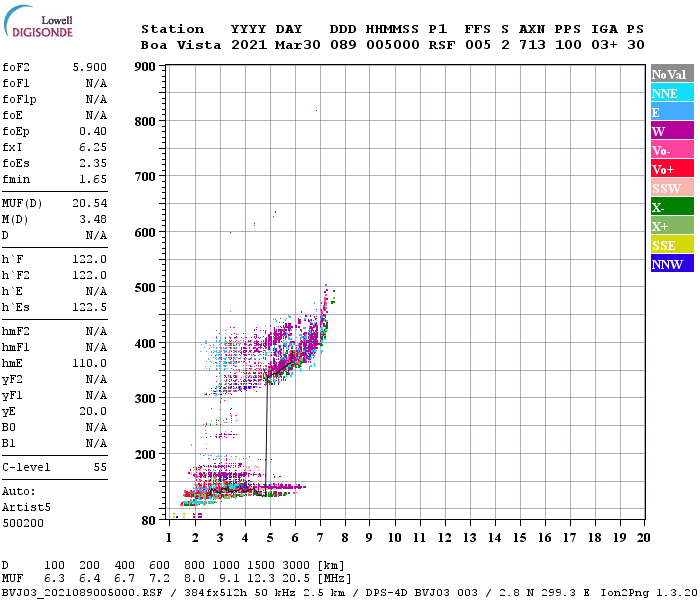Click the 3000 distance value in MUF table
The width and height of the screenshot is (700, 600).
[x=296, y=566]
